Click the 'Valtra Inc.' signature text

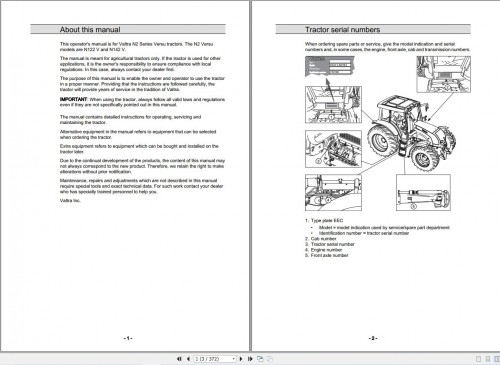pos(70,200)
